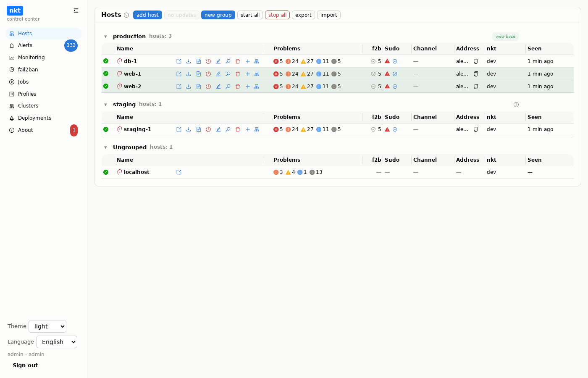Collapse the sidebar with the menu-fold icon
Viewport: 588px width, 378px height.
tap(76, 10)
